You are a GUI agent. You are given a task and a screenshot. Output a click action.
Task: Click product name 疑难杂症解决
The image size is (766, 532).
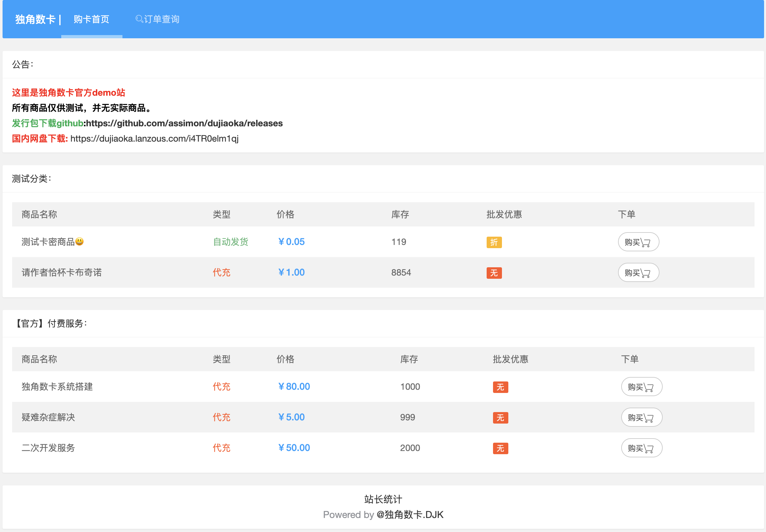tap(48, 417)
